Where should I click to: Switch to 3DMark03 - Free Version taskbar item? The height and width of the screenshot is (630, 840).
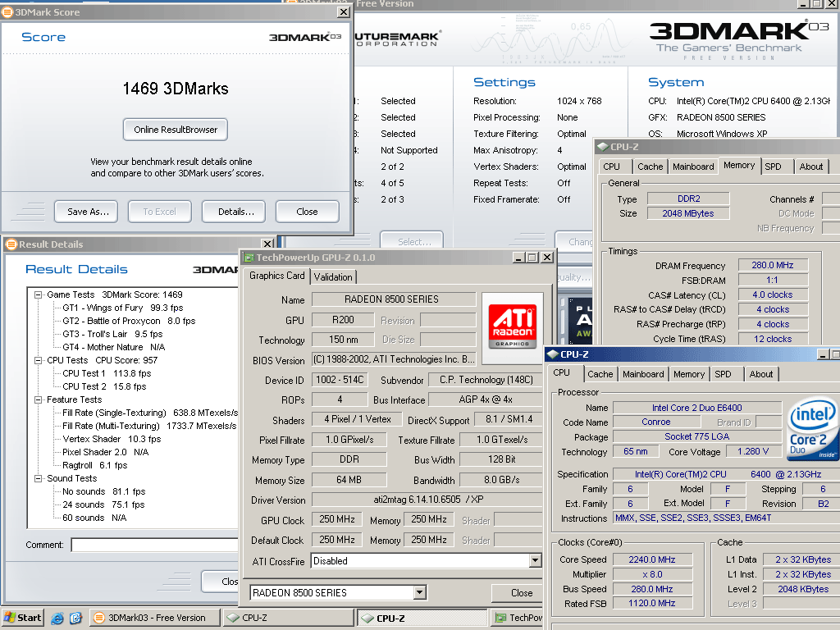click(x=155, y=618)
